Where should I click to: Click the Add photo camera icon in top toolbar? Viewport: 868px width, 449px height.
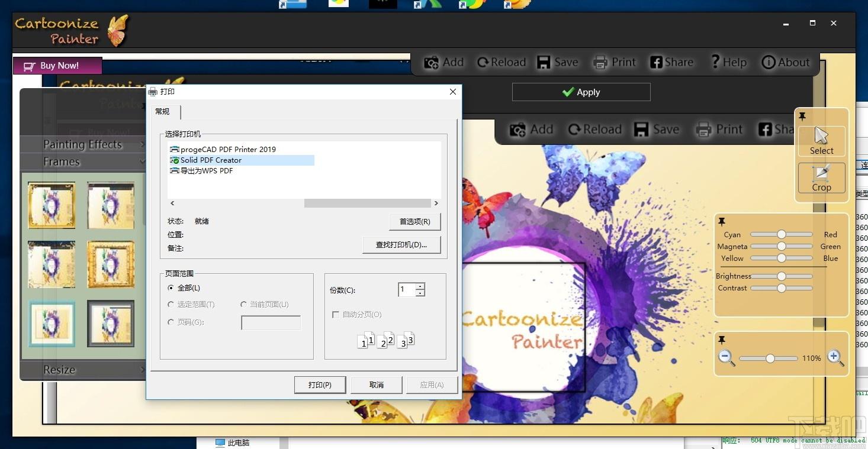point(432,63)
